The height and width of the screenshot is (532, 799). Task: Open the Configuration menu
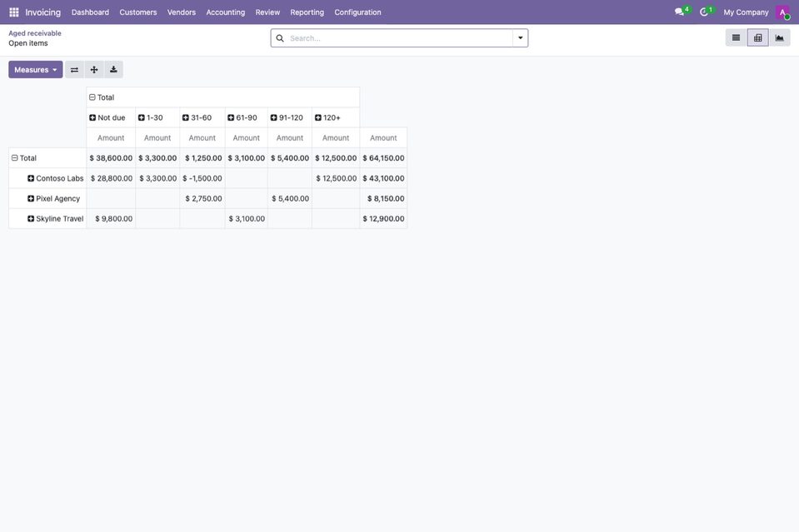tap(357, 12)
